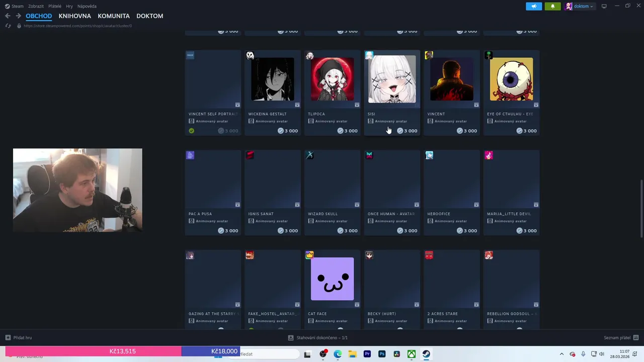Screen dimensions: 644x362
Task: Open Seznam přátel friends list
Action: [621, 338]
